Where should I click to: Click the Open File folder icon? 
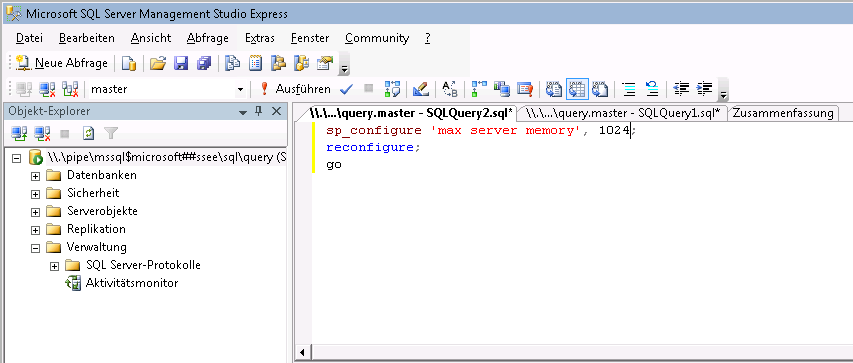pyautogui.click(x=157, y=63)
